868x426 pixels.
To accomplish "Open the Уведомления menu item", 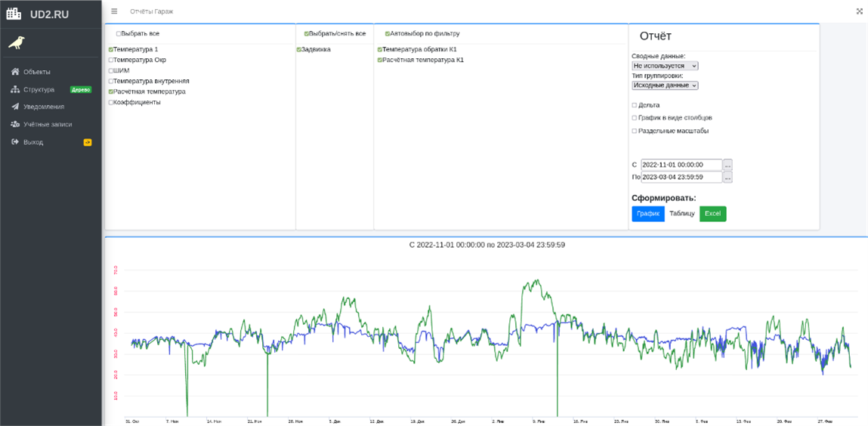I will point(44,106).
